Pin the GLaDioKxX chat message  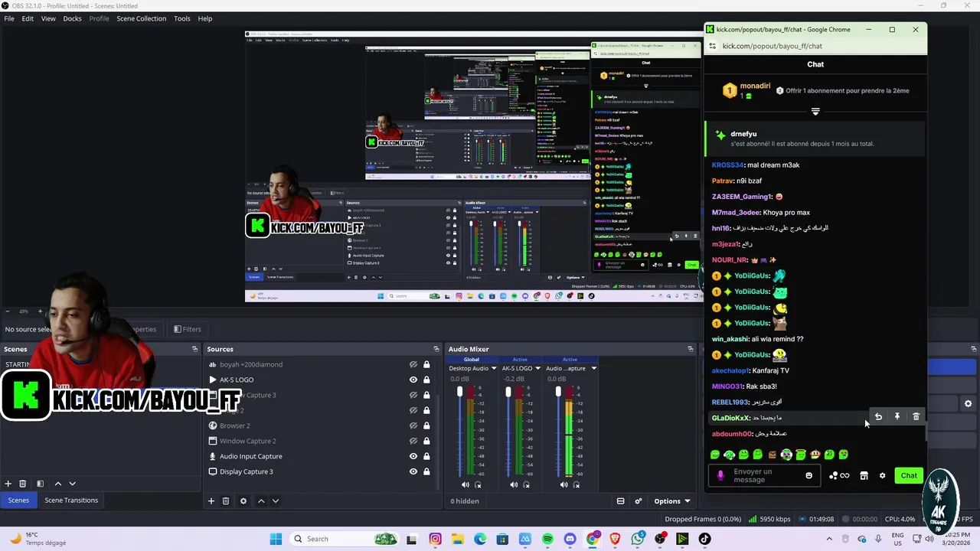[x=897, y=417]
